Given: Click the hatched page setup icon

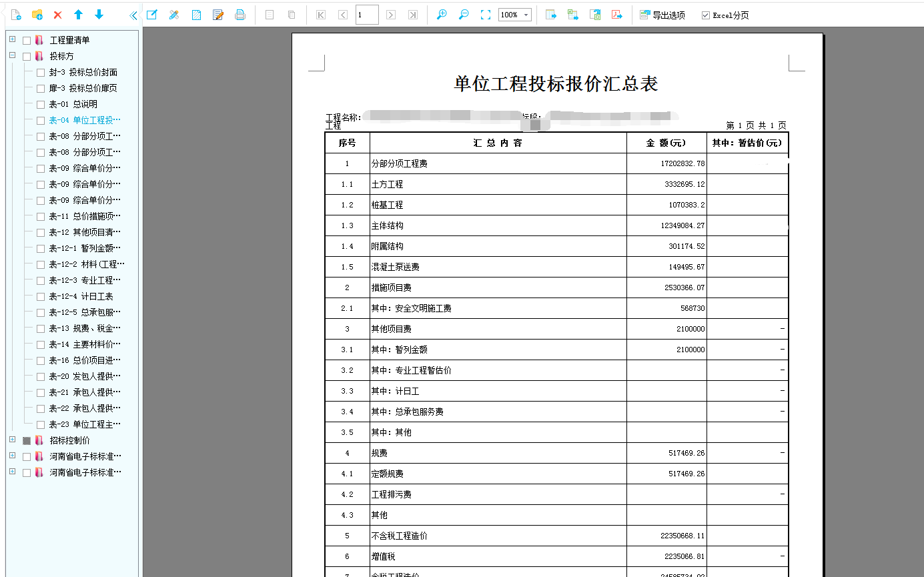Looking at the screenshot, I should 196,15.
